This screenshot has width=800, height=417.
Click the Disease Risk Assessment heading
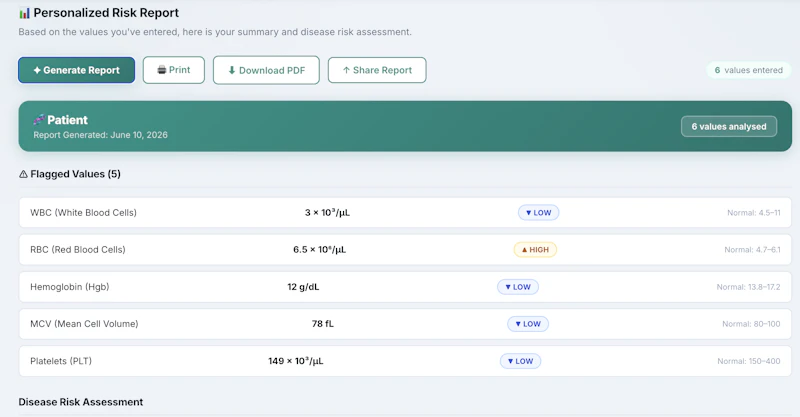coord(81,402)
